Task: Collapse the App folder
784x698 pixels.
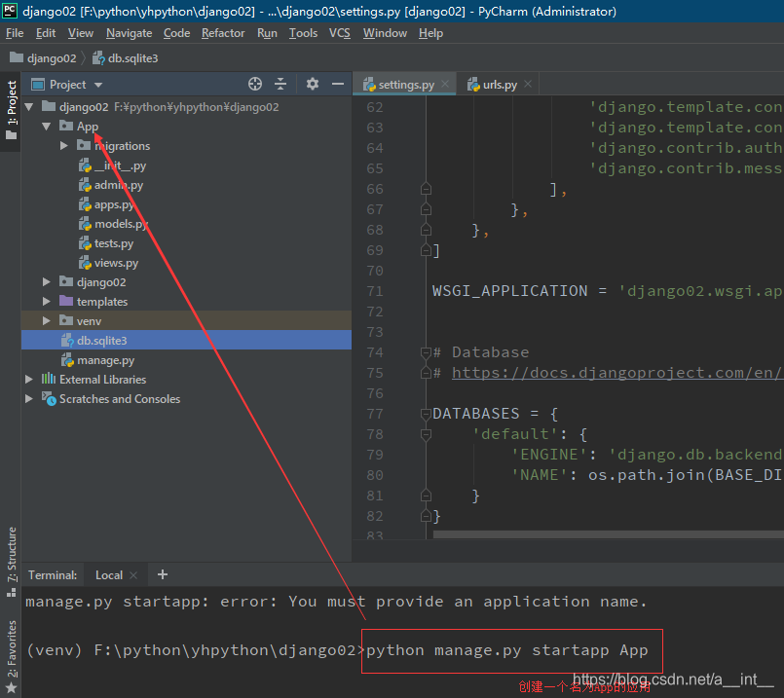Action: tap(47, 126)
